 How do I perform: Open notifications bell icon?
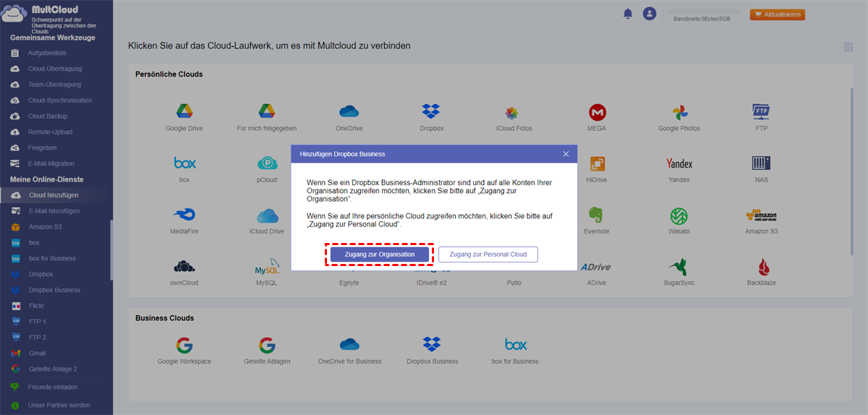click(628, 14)
